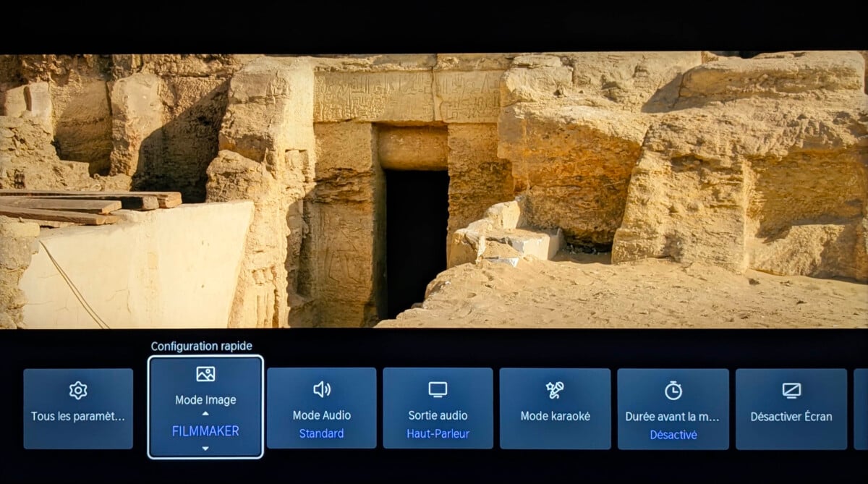Click the picture icon in Mode Image
The width and height of the screenshot is (868, 484).
point(205,374)
